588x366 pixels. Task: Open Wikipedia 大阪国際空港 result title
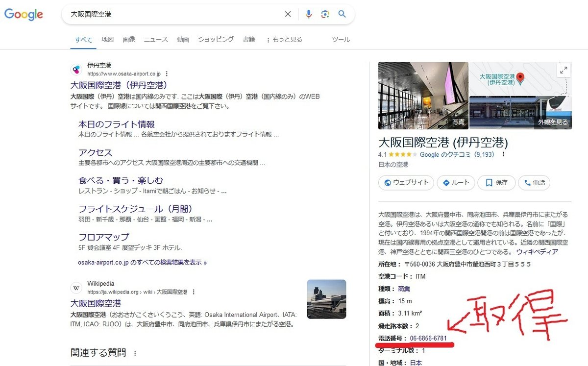(96, 304)
